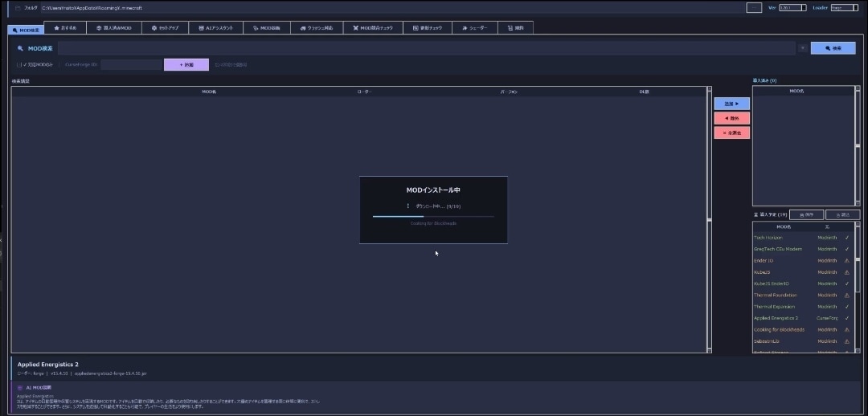This screenshot has height=416, width=868.
Task: Open the Ver version dropdown
Action: [x=792, y=8]
